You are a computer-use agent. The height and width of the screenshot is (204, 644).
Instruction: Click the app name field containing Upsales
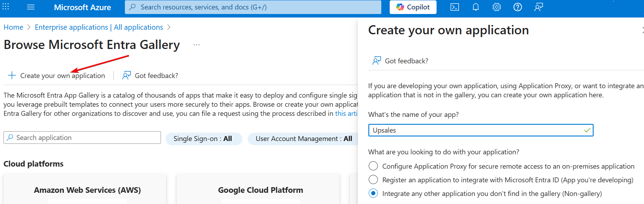click(481, 130)
